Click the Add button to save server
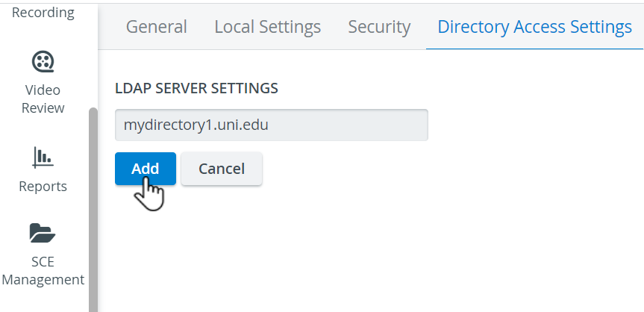This screenshot has width=644, height=312. 146,169
